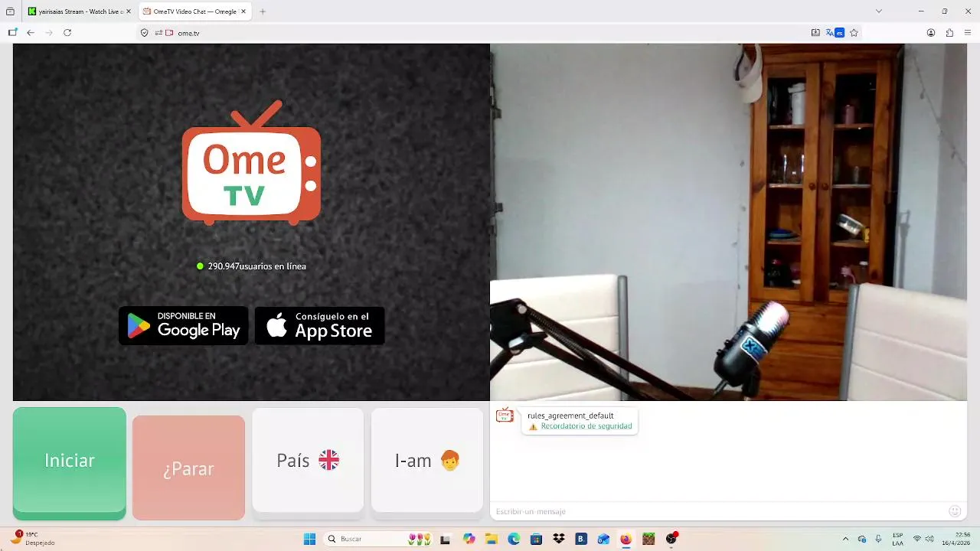Open the Firefox View icon
Image resolution: width=980 pixels, height=551 pixels.
pyautogui.click(x=10, y=11)
